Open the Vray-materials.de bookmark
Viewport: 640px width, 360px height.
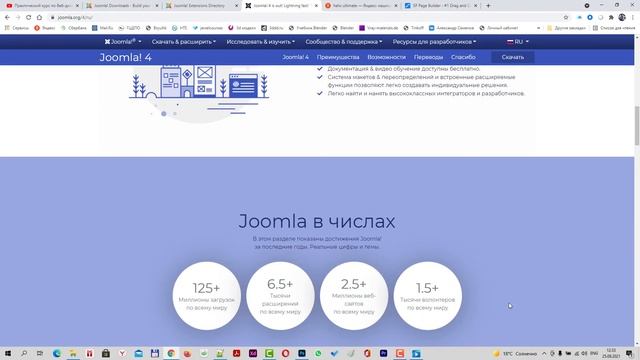378,28
